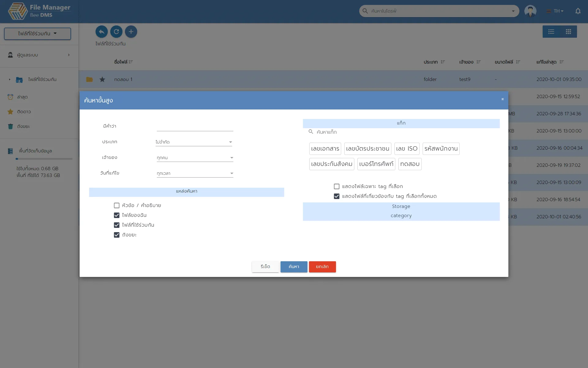Check แสดงไฟล์เฉพาะ tag ที่เลือก option
The width and height of the screenshot is (588, 368).
(337, 186)
